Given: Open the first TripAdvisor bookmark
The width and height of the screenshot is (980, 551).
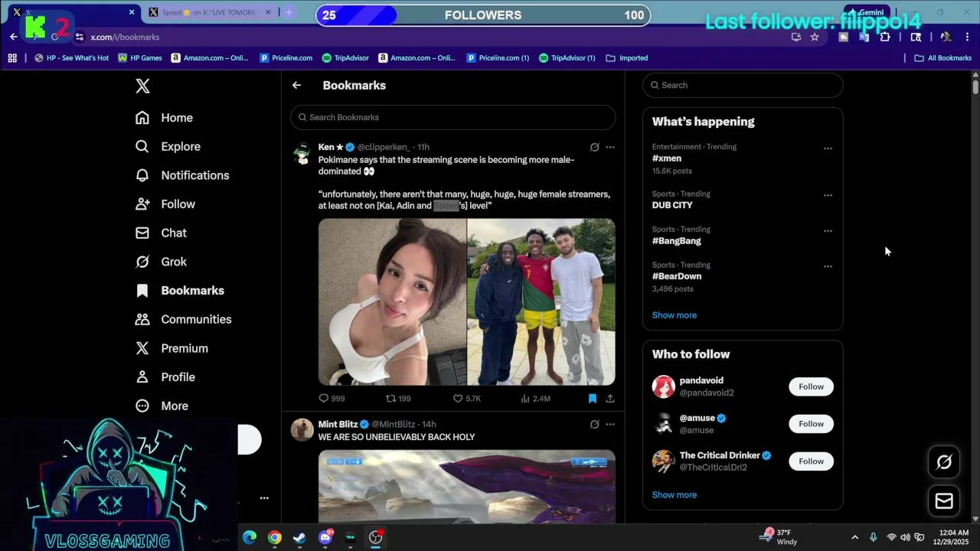Looking at the screenshot, I should click(x=345, y=58).
